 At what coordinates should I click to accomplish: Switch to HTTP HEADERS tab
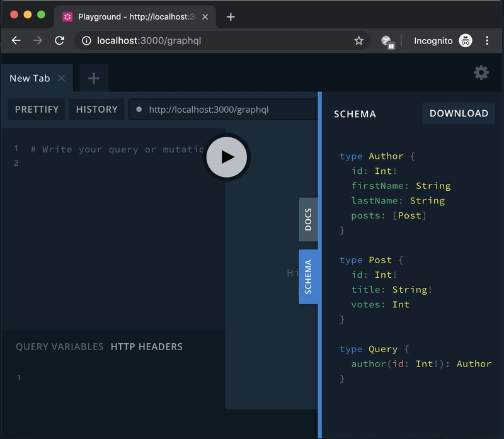147,347
